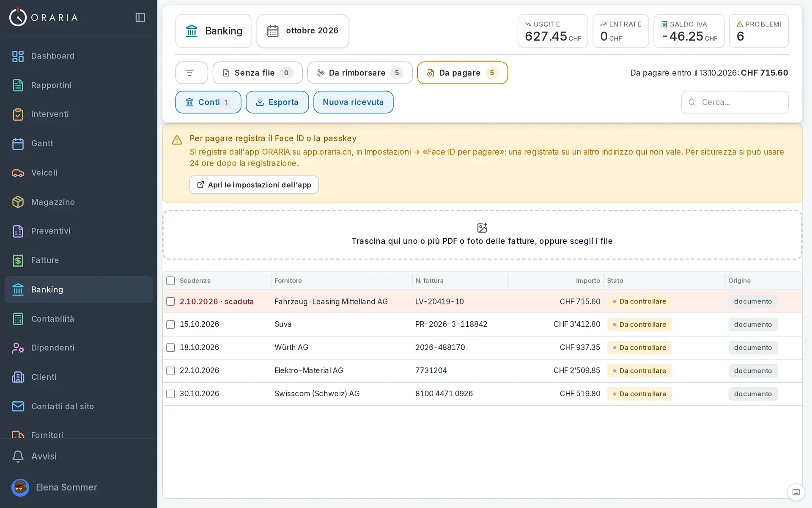The height and width of the screenshot is (508, 812).
Task: Open the ORARIA logo home
Action: pos(44,17)
